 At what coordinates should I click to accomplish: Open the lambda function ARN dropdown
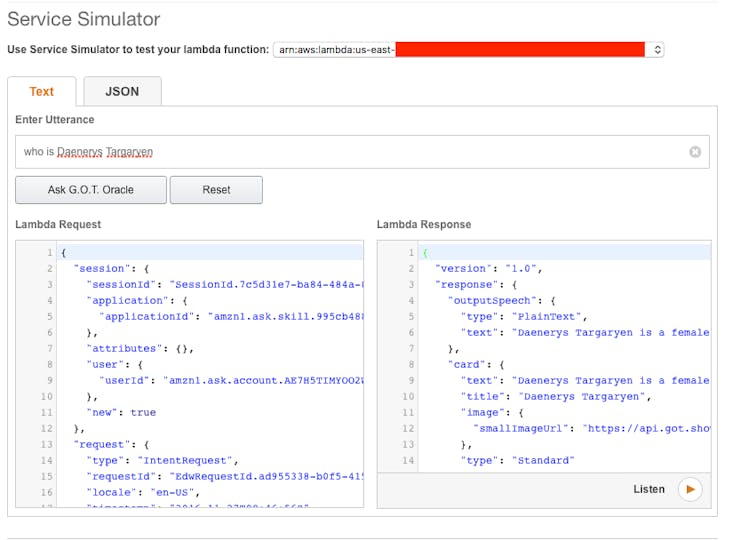point(468,50)
